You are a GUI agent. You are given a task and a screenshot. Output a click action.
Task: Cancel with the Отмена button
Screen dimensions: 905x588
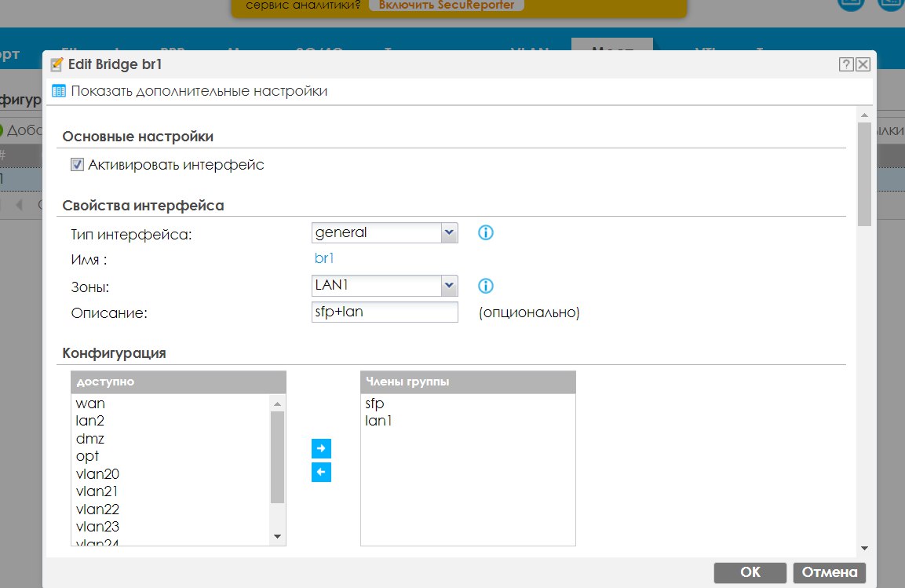[x=830, y=572]
